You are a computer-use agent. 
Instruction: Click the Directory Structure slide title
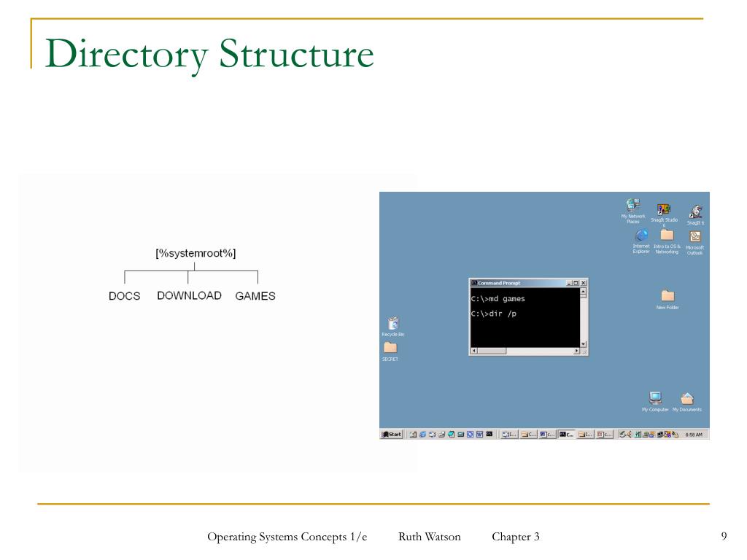209,54
